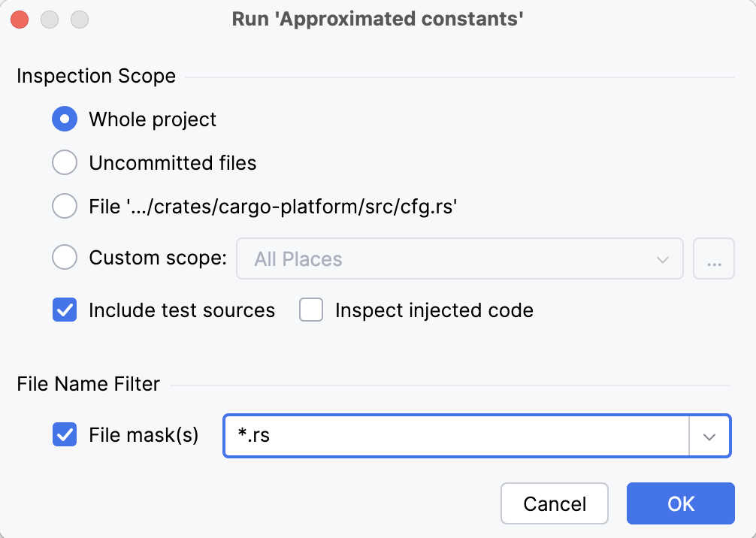Click the yellow minimize traffic light

(x=49, y=19)
